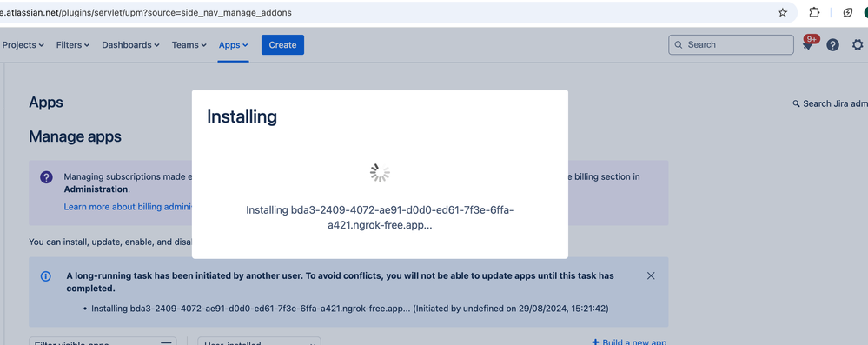Click the bold Administration word in the billing banner
The height and width of the screenshot is (345, 868).
pyautogui.click(x=96, y=189)
